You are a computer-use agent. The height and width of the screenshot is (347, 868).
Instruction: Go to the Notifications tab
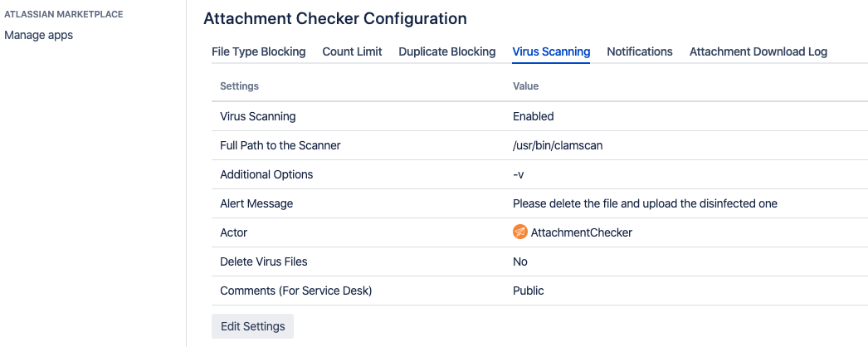[x=639, y=51]
